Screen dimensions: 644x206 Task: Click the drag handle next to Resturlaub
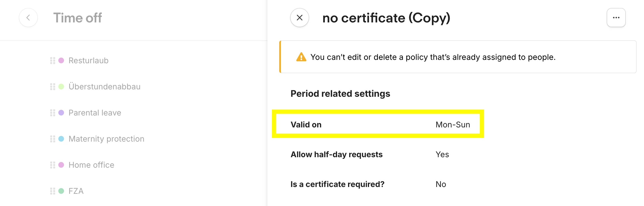click(53, 61)
